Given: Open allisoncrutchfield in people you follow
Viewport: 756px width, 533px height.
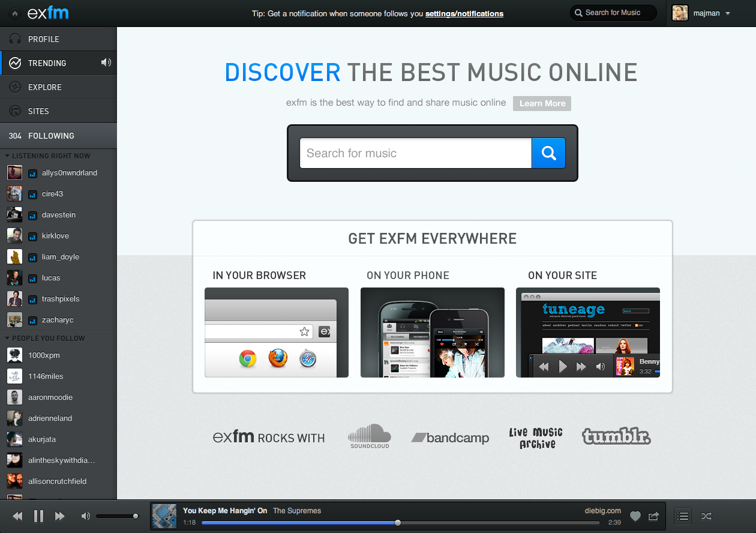Looking at the screenshot, I should click(x=58, y=481).
